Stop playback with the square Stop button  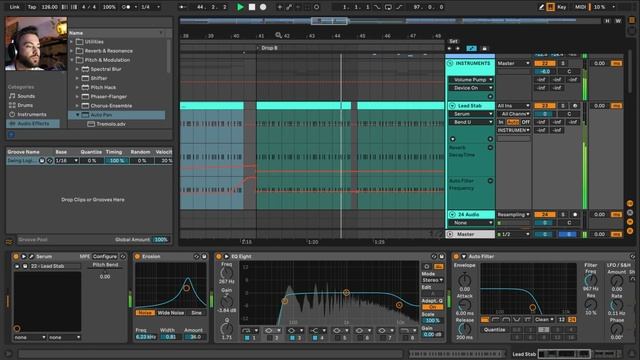pos(252,7)
